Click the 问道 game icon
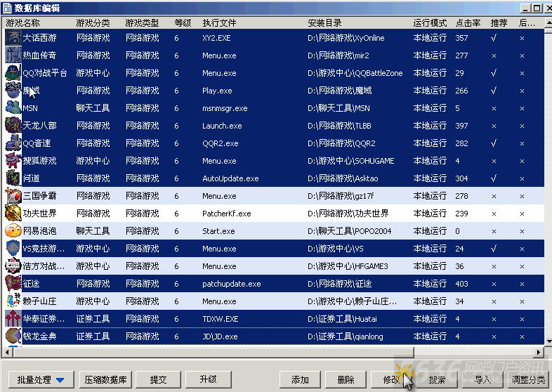The height and width of the screenshot is (392, 552). [x=13, y=178]
